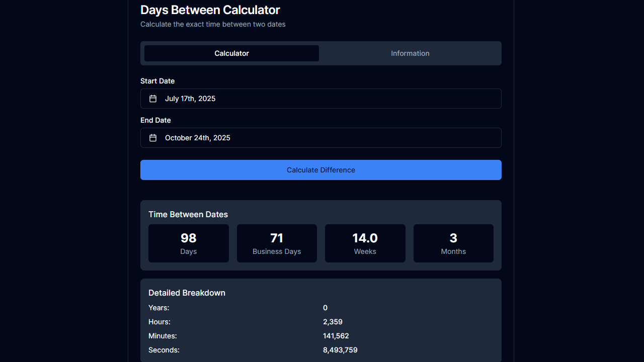This screenshot has height=362, width=644.
Task: Click the Time Between Dates heading
Action: coord(188,214)
